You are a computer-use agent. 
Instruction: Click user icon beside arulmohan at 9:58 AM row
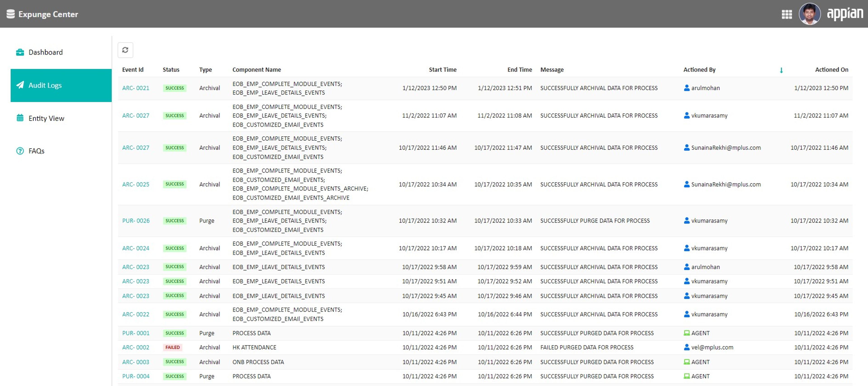click(686, 267)
